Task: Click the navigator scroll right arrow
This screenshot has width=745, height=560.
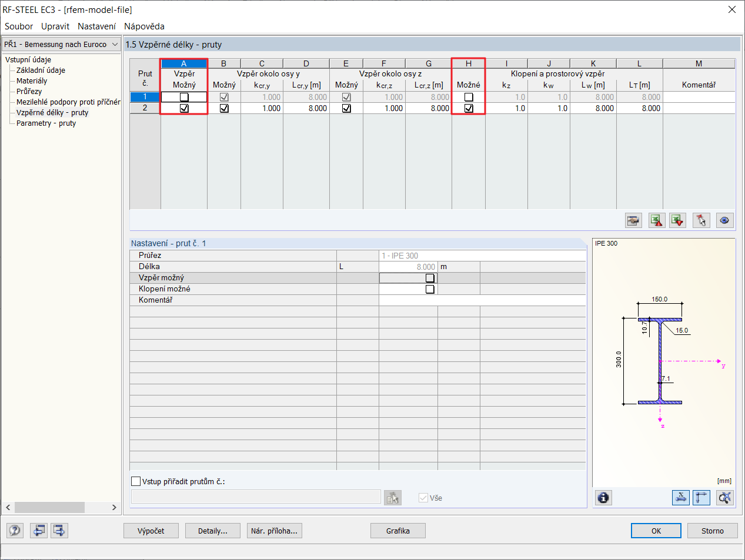Action: coord(114,507)
